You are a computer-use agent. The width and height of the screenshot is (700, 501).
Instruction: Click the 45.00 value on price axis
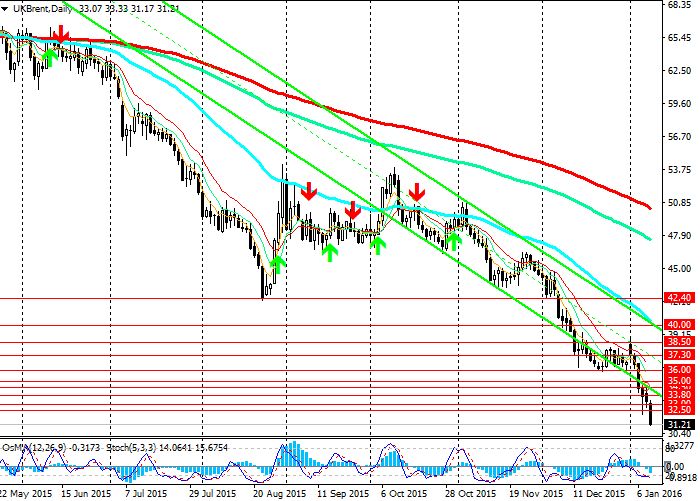coord(679,269)
